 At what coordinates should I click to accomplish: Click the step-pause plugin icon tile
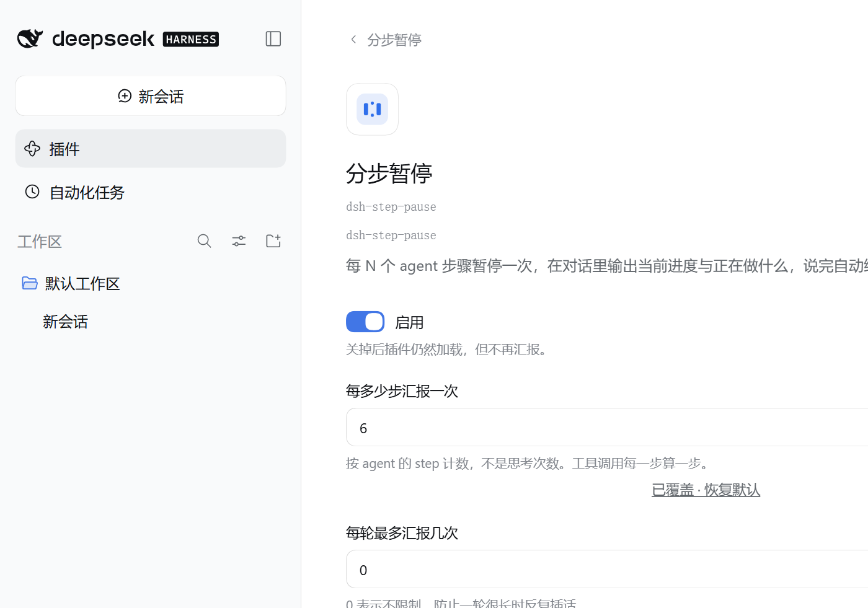(x=372, y=109)
